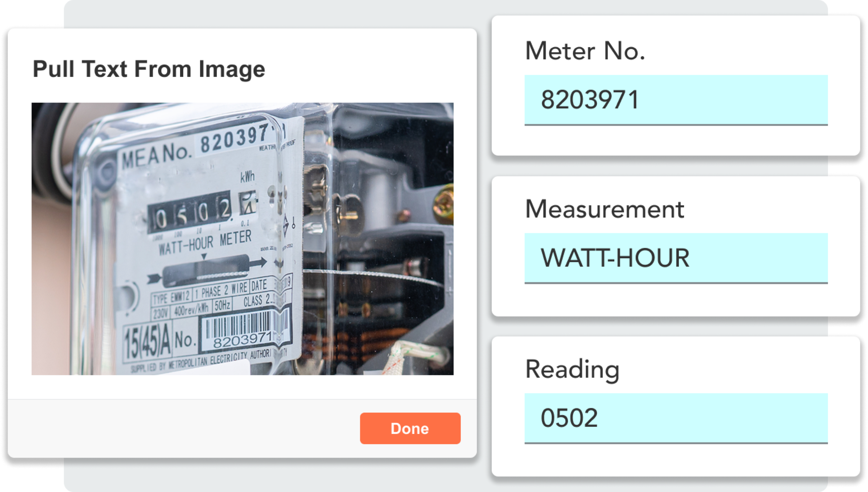The height and width of the screenshot is (492, 868).
Task: Click the Reading label
Action: (573, 369)
